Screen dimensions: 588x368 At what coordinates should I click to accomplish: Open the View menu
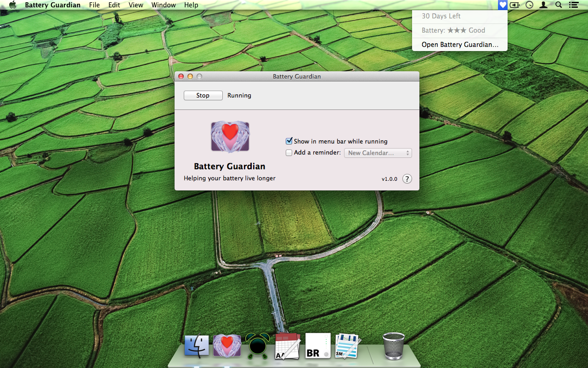(x=136, y=5)
